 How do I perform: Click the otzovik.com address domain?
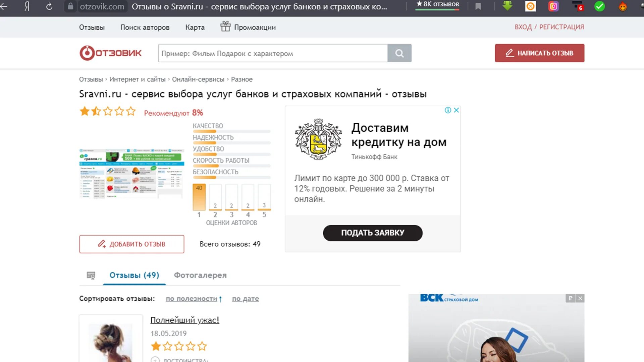102,6
